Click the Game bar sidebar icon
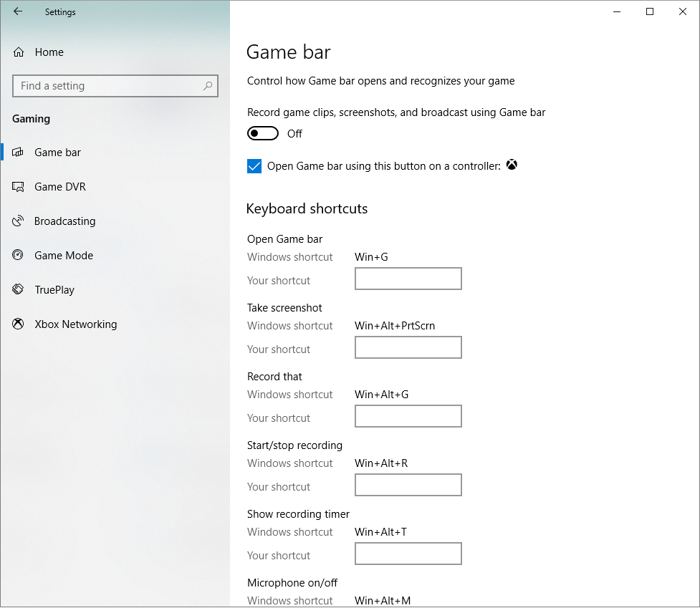 [x=18, y=152]
